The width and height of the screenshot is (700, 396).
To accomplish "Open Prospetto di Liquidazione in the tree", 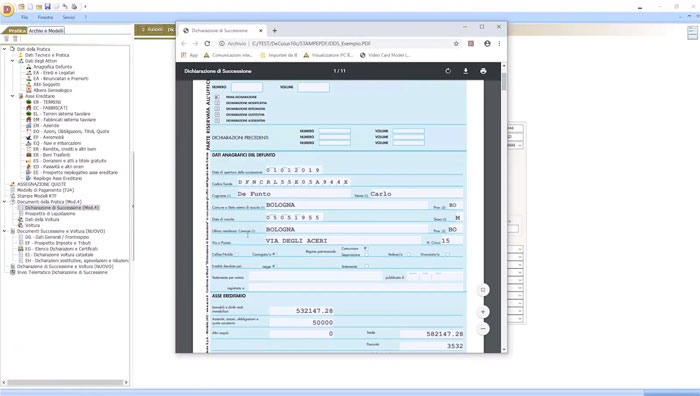I will pos(50,213).
